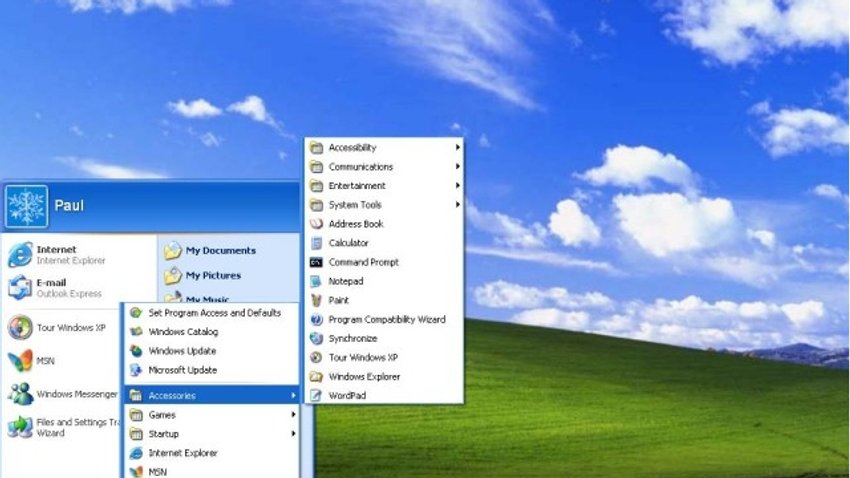Click the "Address Book" text label
This screenshot has height=478, width=850.
tap(356, 224)
